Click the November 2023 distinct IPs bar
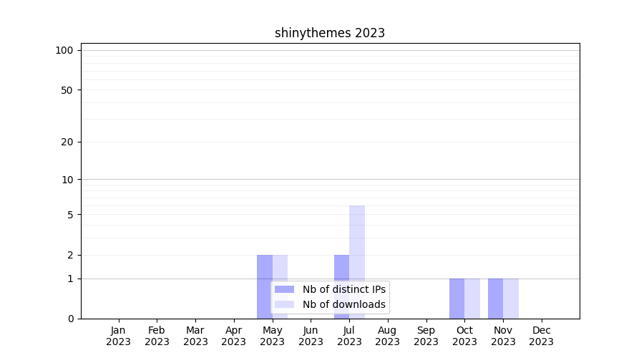 [x=495, y=299]
